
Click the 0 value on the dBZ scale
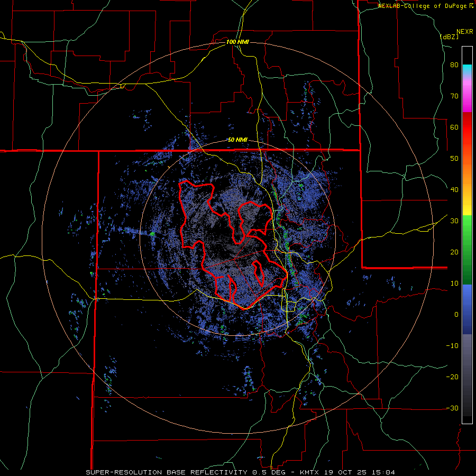click(456, 315)
